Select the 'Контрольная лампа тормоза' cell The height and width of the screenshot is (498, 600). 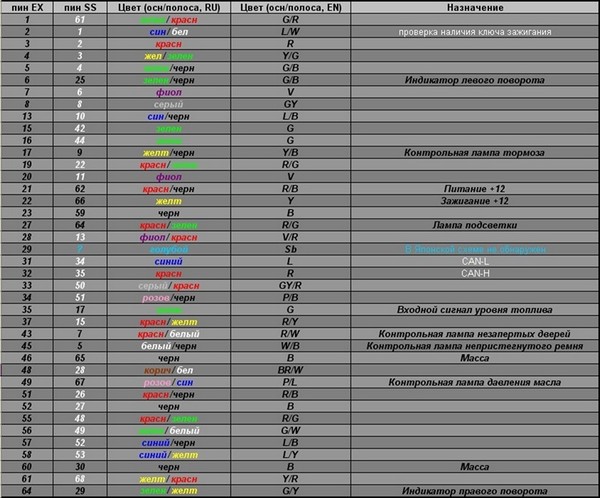coord(474,152)
